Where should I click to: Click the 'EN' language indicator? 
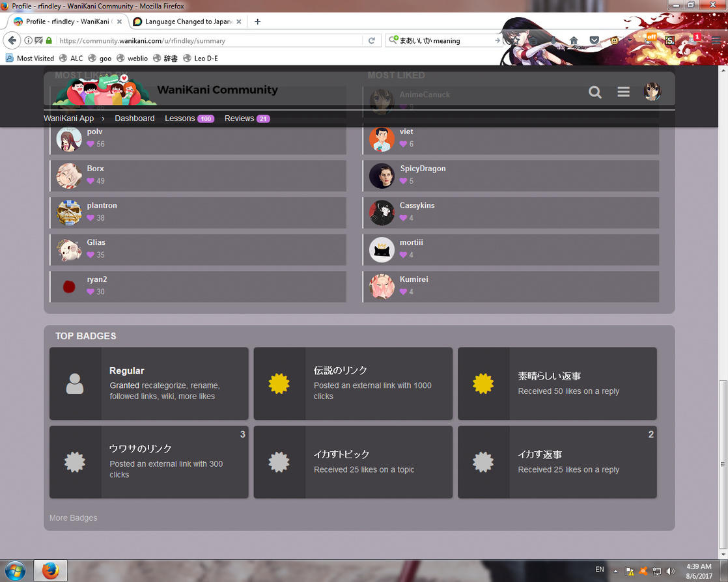pyautogui.click(x=600, y=570)
